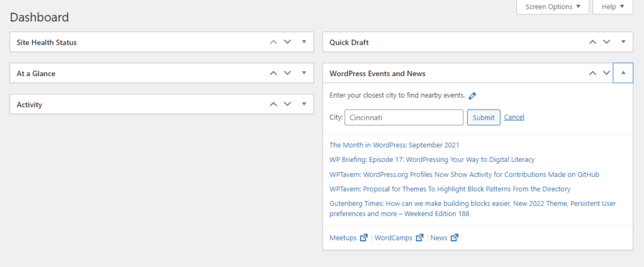
Task: Open the News link
Action: pyautogui.click(x=438, y=238)
